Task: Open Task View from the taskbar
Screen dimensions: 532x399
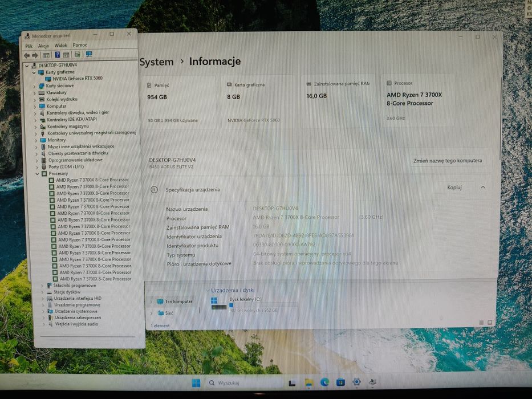Action: (x=292, y=383)
